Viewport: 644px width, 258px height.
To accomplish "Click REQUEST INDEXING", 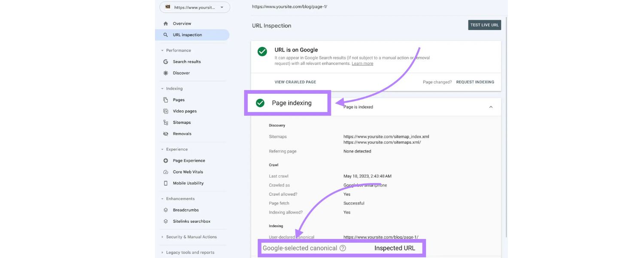I will coord(475,82).
